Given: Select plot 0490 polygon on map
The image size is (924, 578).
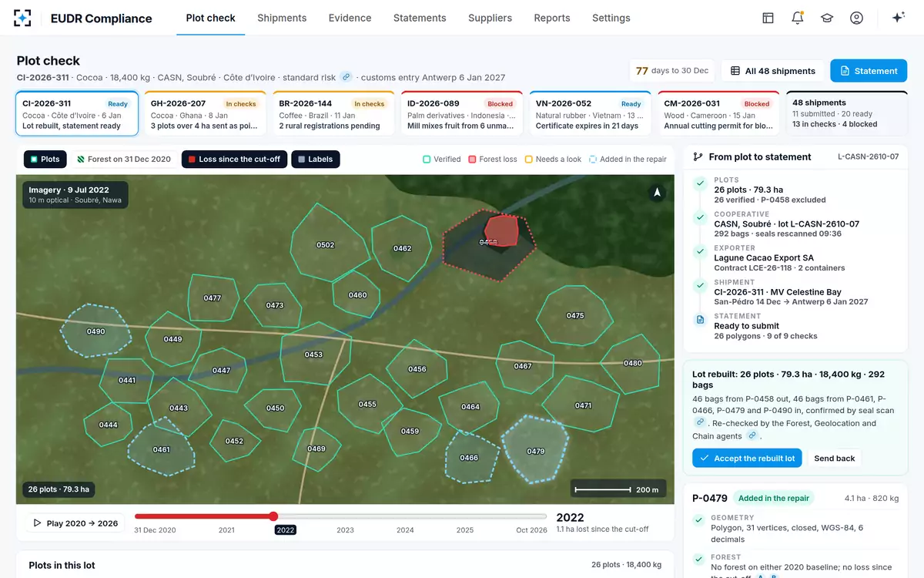Looking at the screenshot, I should [x=95, y=331].
